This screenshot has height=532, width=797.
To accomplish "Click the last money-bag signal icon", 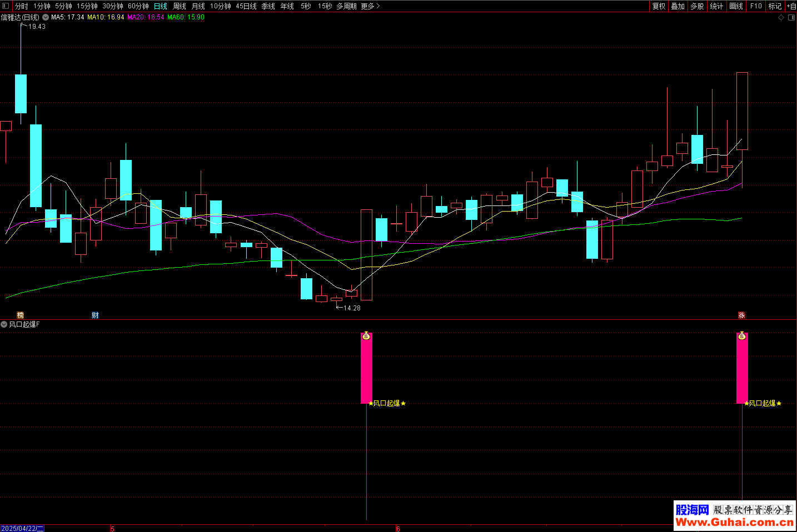I will [742, 336].
